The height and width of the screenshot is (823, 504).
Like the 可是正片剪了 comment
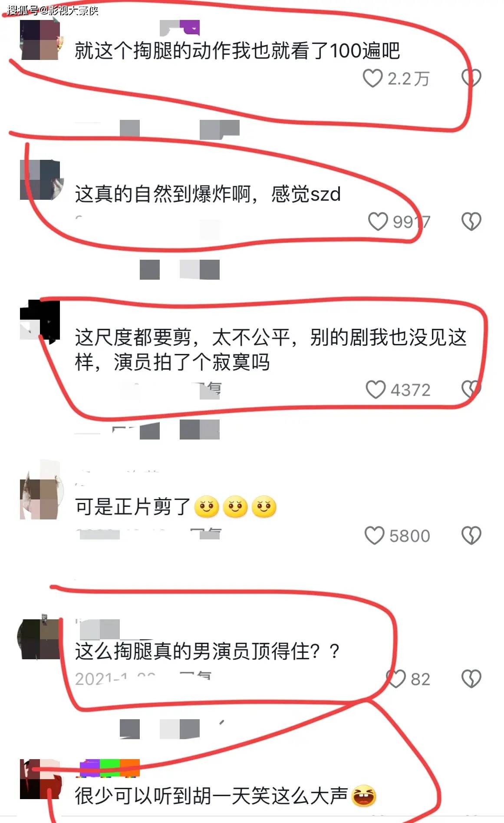pos(374,535)
